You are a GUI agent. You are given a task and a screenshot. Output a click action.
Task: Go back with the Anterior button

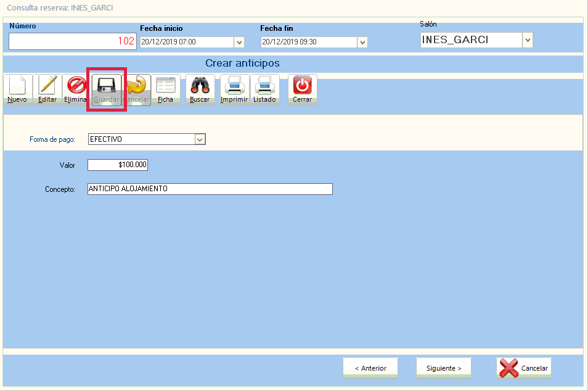coord(370,368)
